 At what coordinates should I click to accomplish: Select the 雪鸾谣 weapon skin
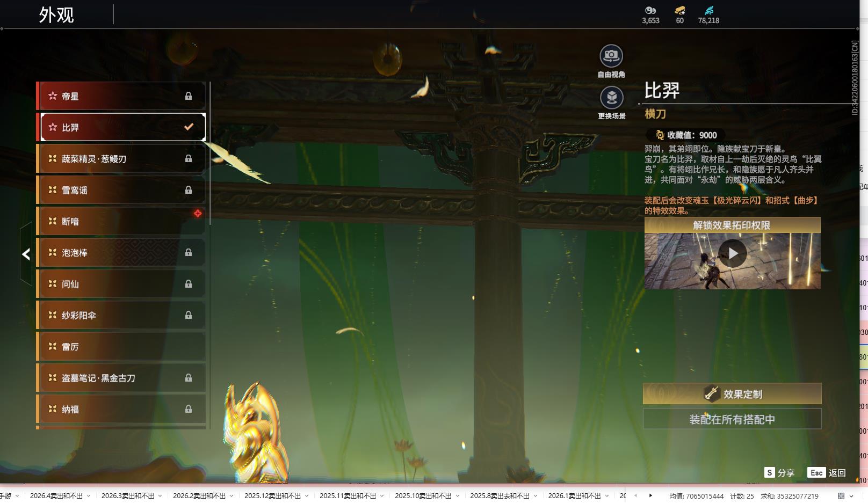121,190
